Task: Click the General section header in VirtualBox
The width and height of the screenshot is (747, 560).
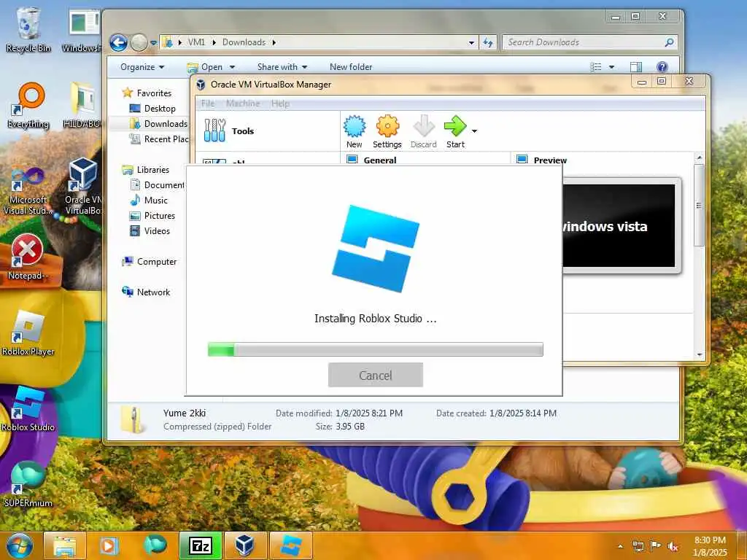Action: [379, 160]
